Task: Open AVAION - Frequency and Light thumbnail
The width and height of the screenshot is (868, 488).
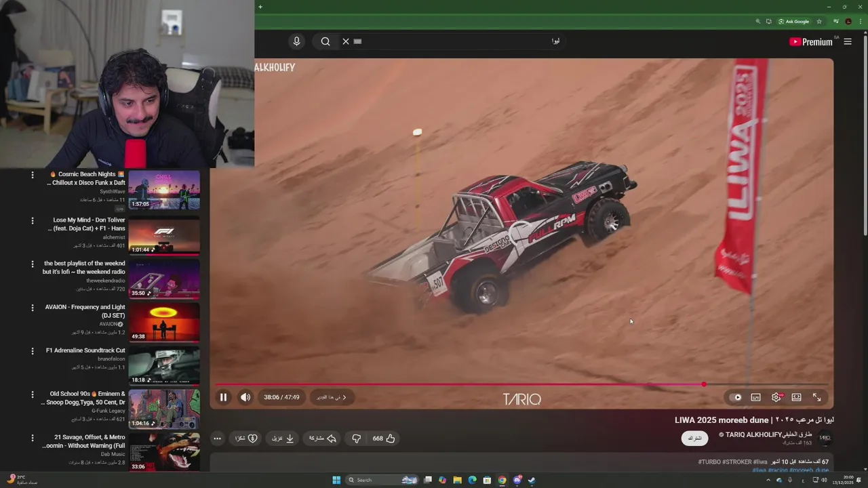Action: coord(164,322)
